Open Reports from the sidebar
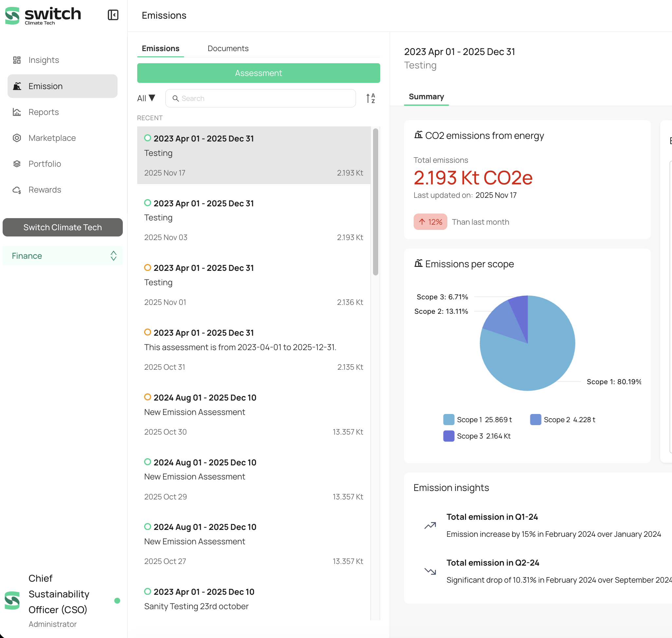This screenshot has height=638, width=672. pos(43,112)
